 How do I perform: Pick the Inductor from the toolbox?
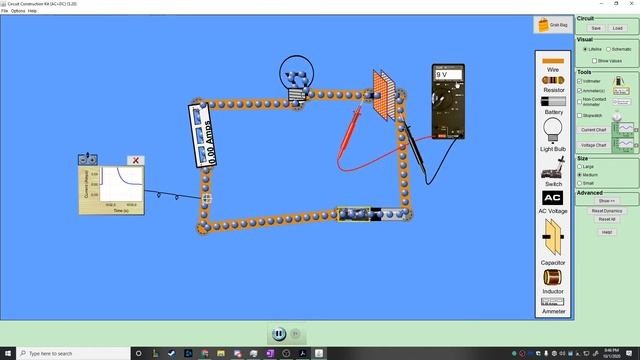click(553, 278)
